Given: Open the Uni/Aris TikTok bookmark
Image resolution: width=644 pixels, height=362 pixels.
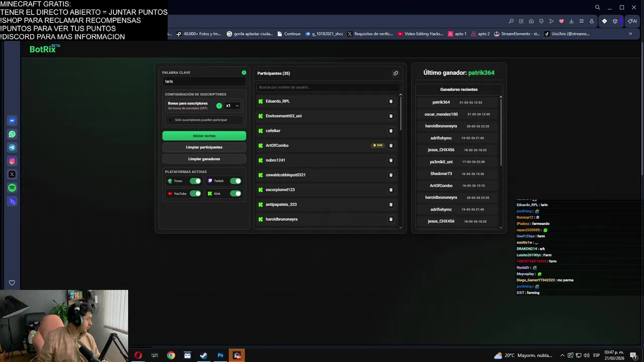Looking at the screenshot, I should tap(568, 34).
